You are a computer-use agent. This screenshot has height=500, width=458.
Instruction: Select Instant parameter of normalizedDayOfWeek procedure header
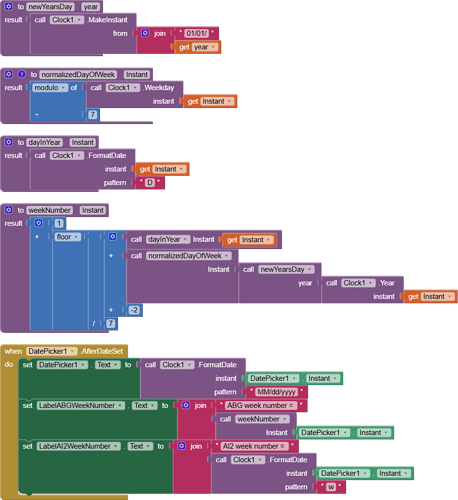point(137,74)
